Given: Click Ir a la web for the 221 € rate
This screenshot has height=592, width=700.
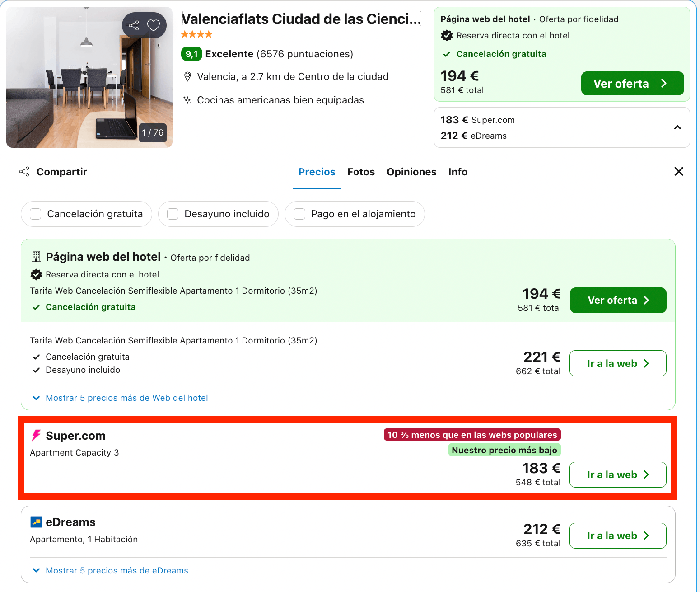Looking at the screenshot, I should pos(618,363).
